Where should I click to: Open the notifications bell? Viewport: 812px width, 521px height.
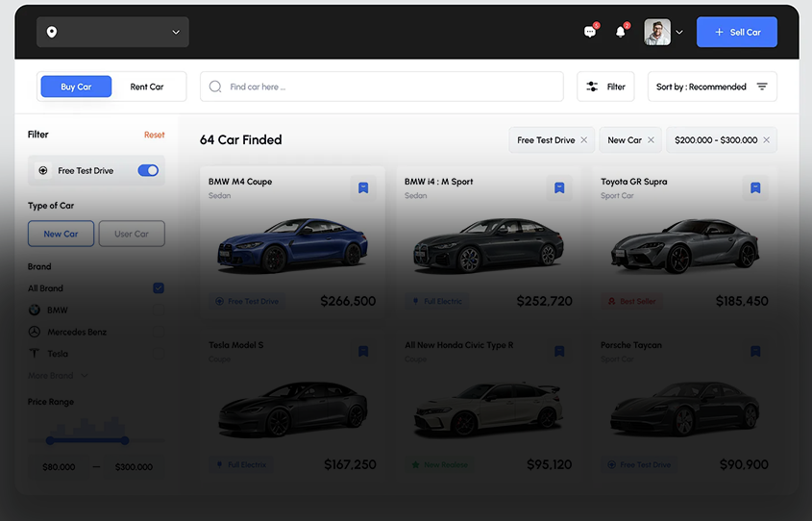tap(621, 32)
